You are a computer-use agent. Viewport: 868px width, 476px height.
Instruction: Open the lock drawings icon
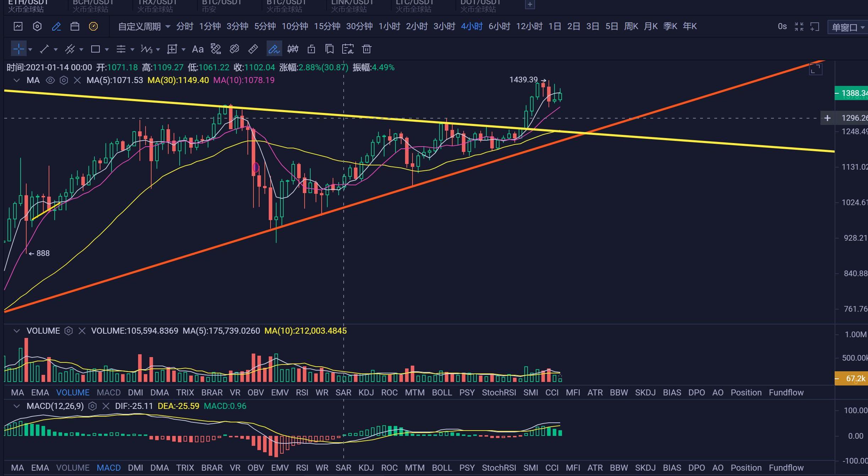(x=311, y=49)
